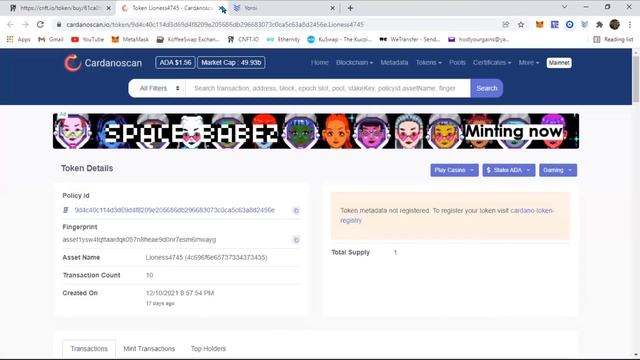640x360 pixels.
Task: Switch to the Mint Transactions tab
Action: [149, 349]
